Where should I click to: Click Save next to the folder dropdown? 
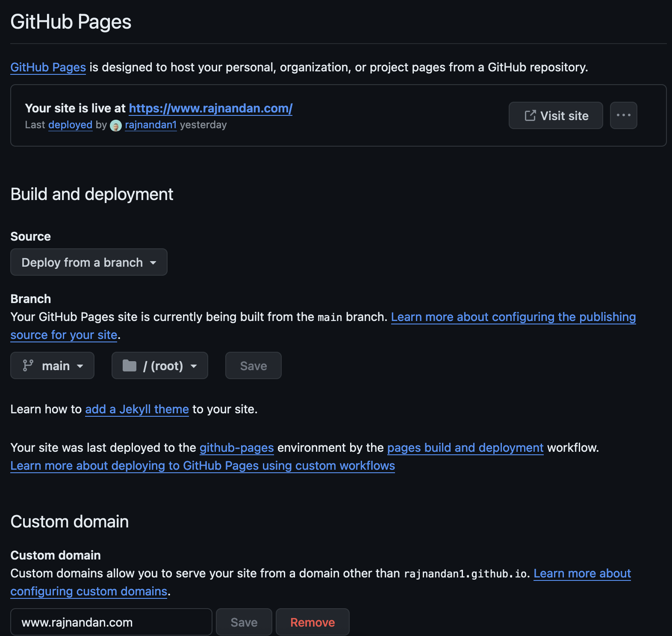tap(253, 365)
